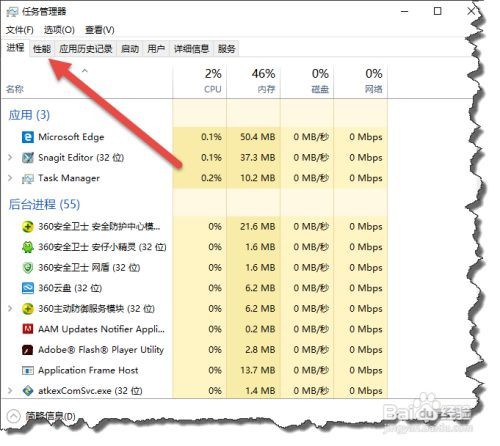500x446 pixels.
Task: Sort by the 磁盘 column header
Action: 307,81
